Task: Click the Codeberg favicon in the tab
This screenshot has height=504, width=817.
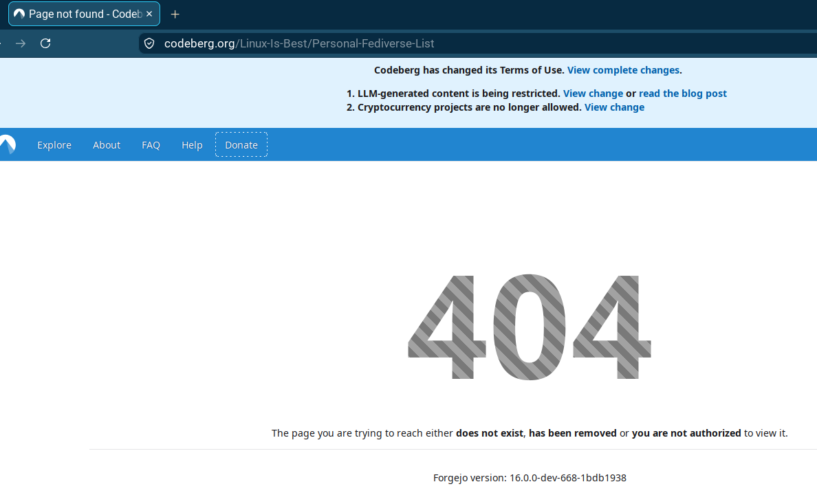Action: click(19, 14)
